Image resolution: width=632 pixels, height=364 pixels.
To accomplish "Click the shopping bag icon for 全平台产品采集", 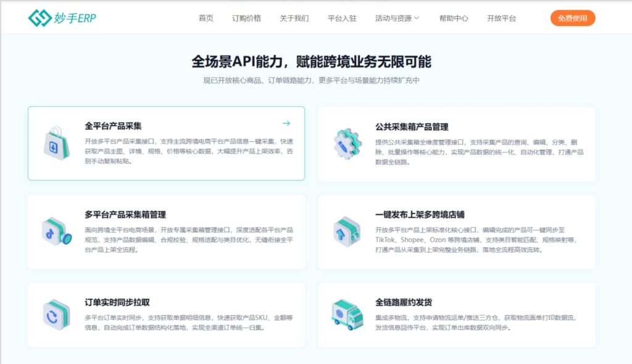I will coord(56,144).
